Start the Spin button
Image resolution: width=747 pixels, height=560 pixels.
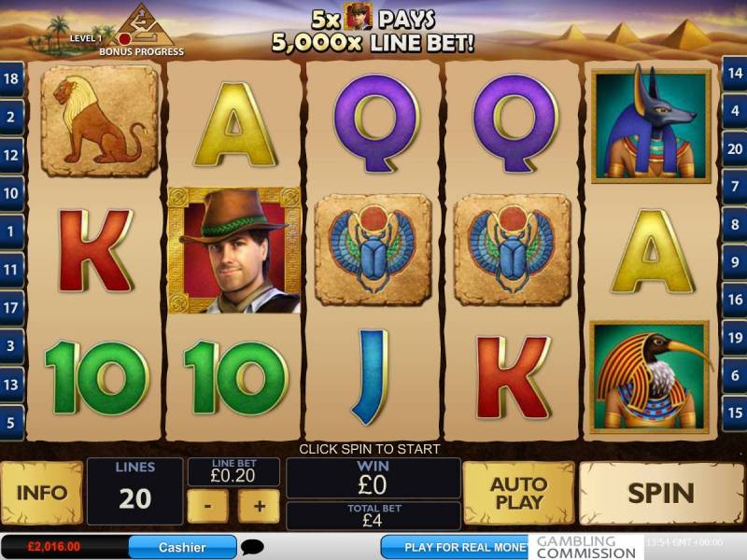[661, 493]
